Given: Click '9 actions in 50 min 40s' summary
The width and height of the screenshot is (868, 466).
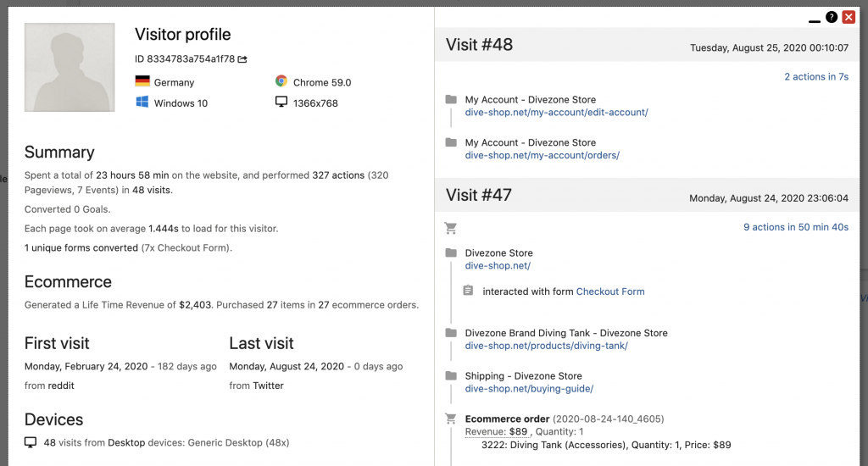Looking at the screenshot, I should (795, 227).
